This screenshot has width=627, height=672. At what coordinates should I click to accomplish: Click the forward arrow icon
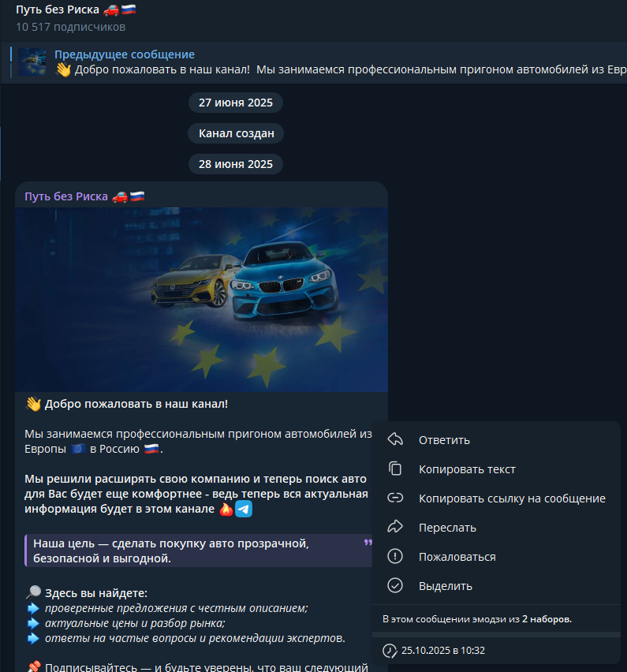[395, 527]
